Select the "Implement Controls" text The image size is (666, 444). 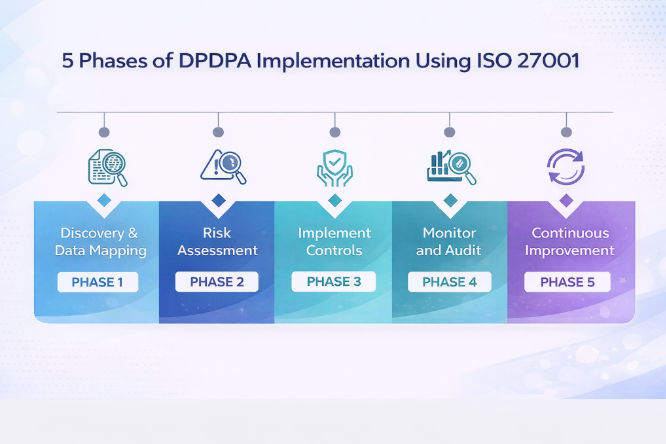click(x=334, y=242)
